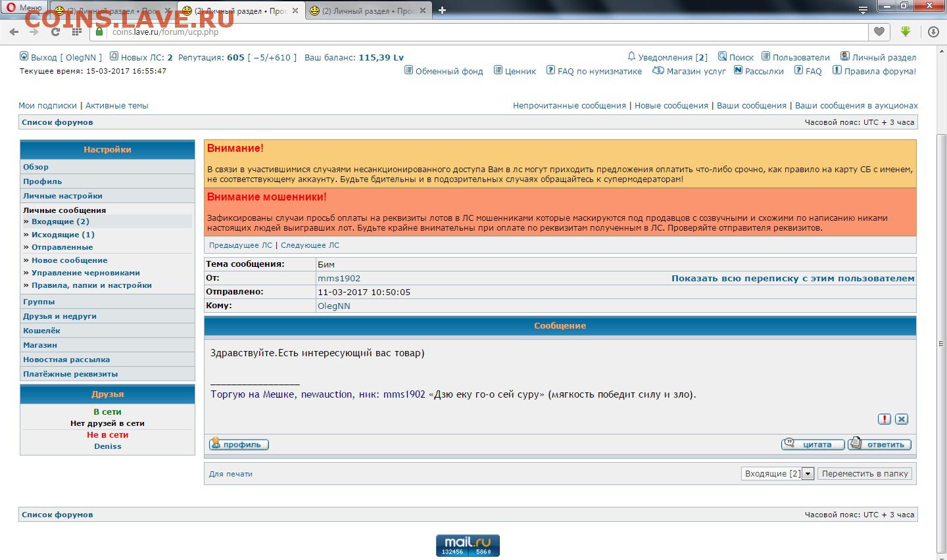Viewport: 947px width, 560px height.
Task: Click the ответить reply button
Action: [x=879, y=445]
